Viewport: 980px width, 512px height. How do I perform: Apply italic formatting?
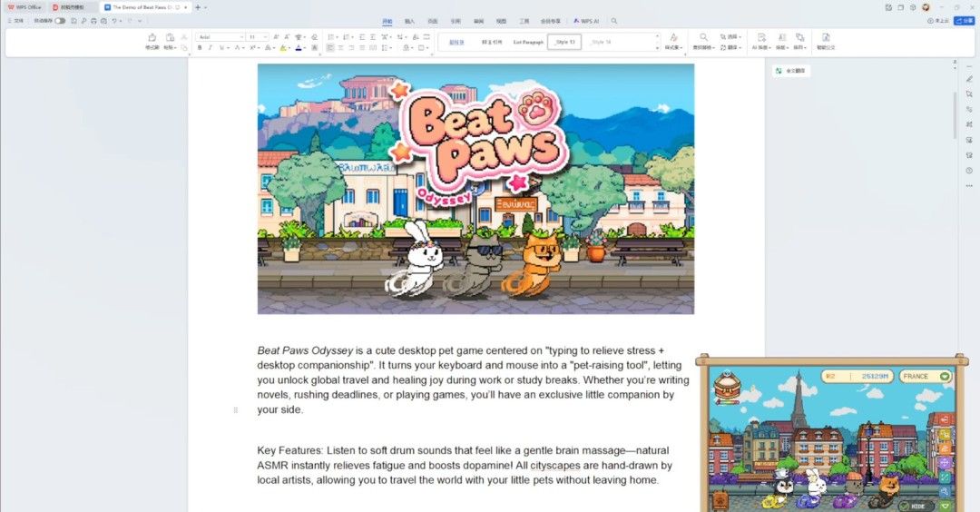[x=211, y=47]
